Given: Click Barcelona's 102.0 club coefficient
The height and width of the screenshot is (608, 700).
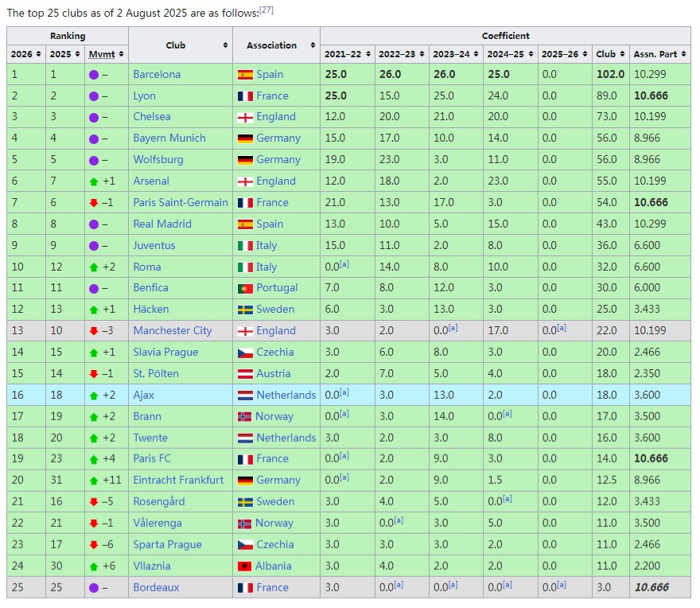Looking at the screenshot, I should (610, 74).
